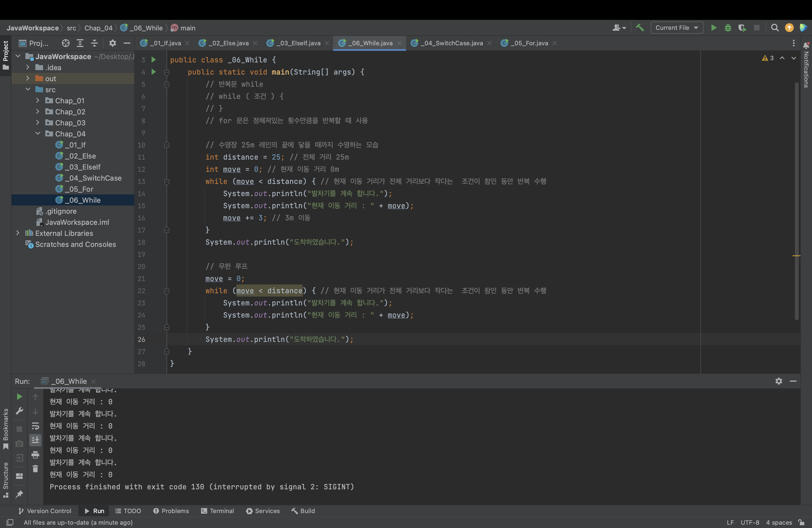Switch to the _04_SwitchCase.java tab
This screenshot has width=812, height=528.
coord(451,43)
